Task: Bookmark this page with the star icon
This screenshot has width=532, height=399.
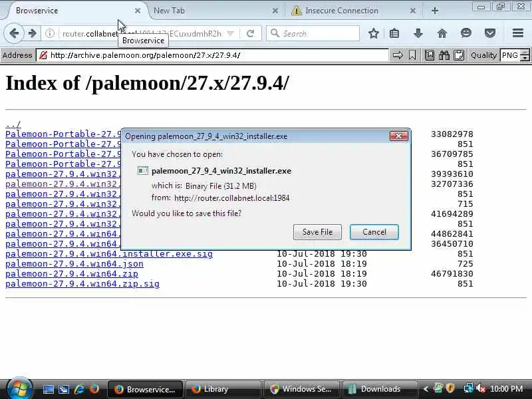Action: [374, 33]
